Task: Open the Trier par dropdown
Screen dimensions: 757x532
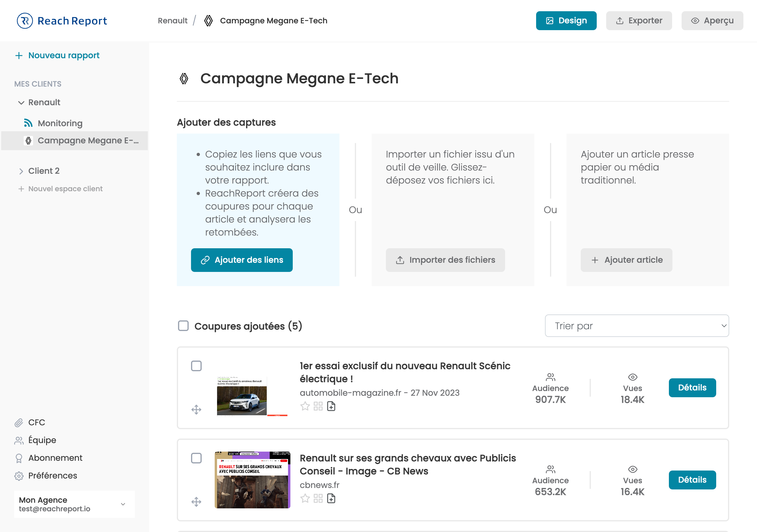Action: [x=637, y=326]
